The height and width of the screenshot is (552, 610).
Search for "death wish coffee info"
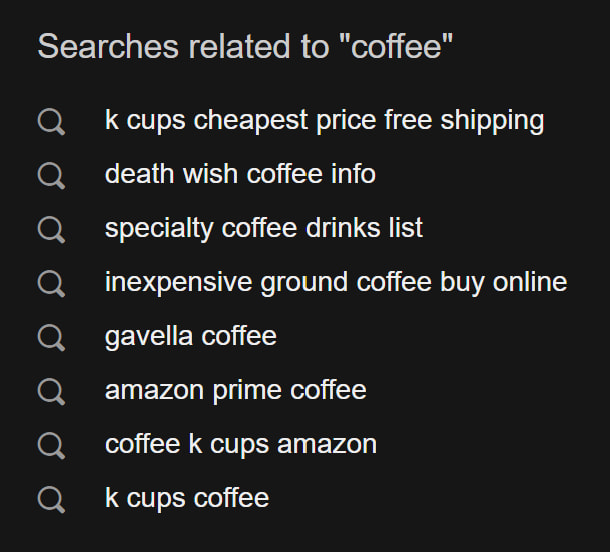(x=240, y=174)
